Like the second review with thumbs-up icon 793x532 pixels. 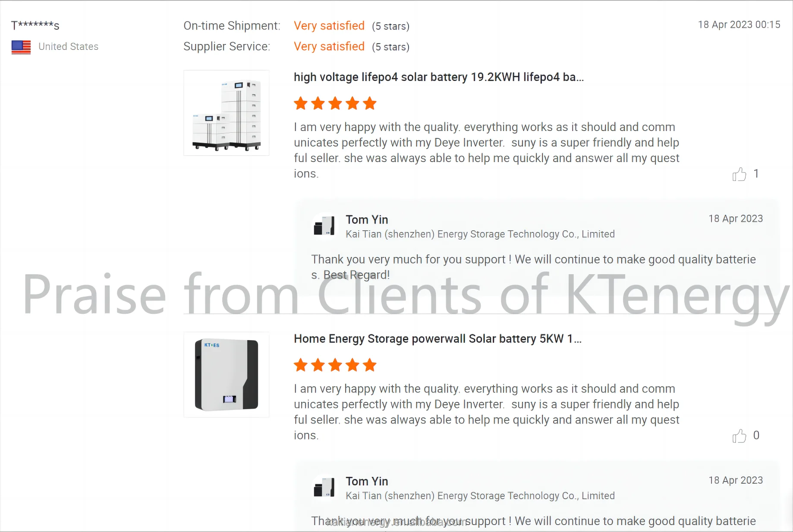pos(739,436)
